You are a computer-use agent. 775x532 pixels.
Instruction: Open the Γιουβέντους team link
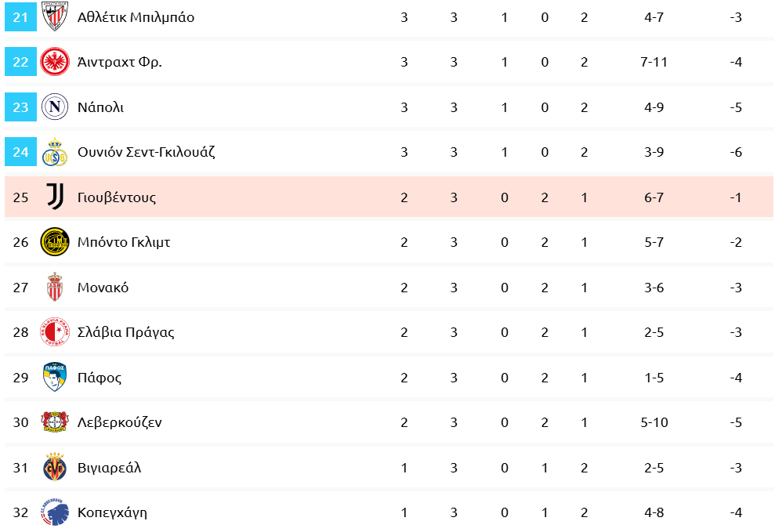coord(117,197)
